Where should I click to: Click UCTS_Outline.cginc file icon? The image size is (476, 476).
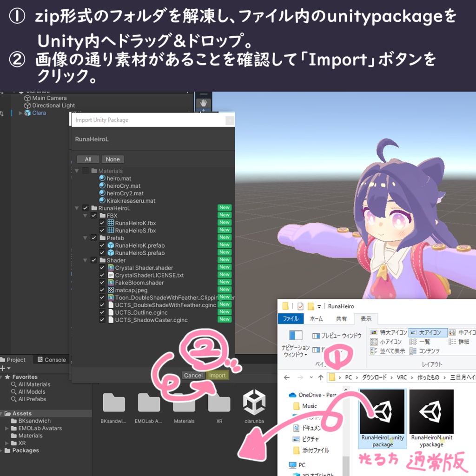coord(111,312)
